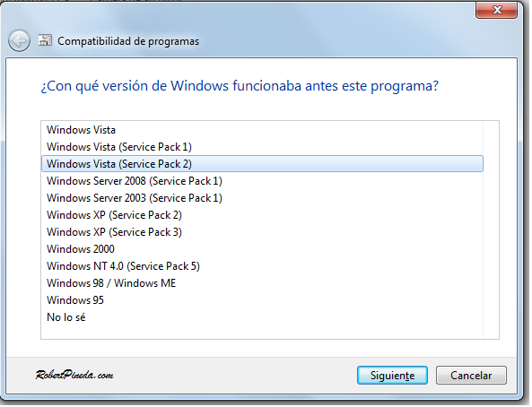This screenshot has width=532, height=407.
Task: Select Windows 95 entry
Action: coord(262,300)
